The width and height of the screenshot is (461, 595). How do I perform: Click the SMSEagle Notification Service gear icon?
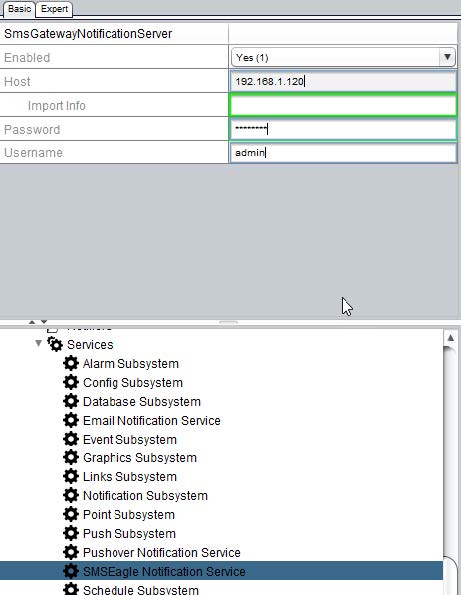click(71, 571)
